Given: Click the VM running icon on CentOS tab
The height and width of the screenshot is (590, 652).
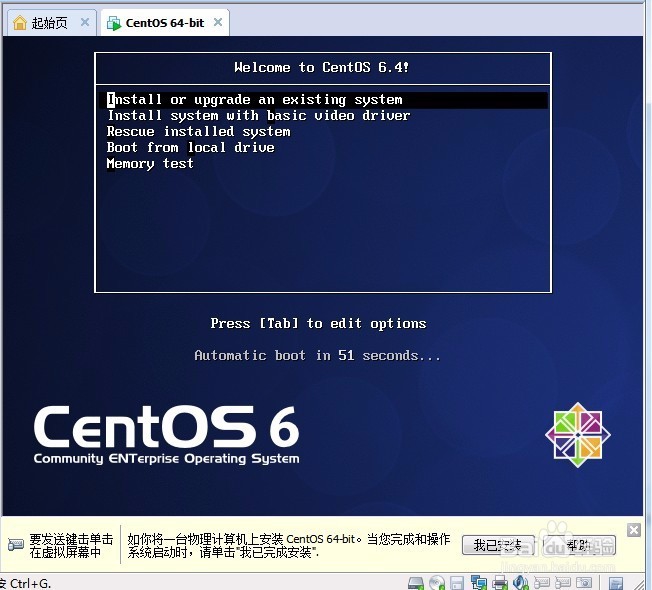Looking at the screenshot, I should pos(114,23).
